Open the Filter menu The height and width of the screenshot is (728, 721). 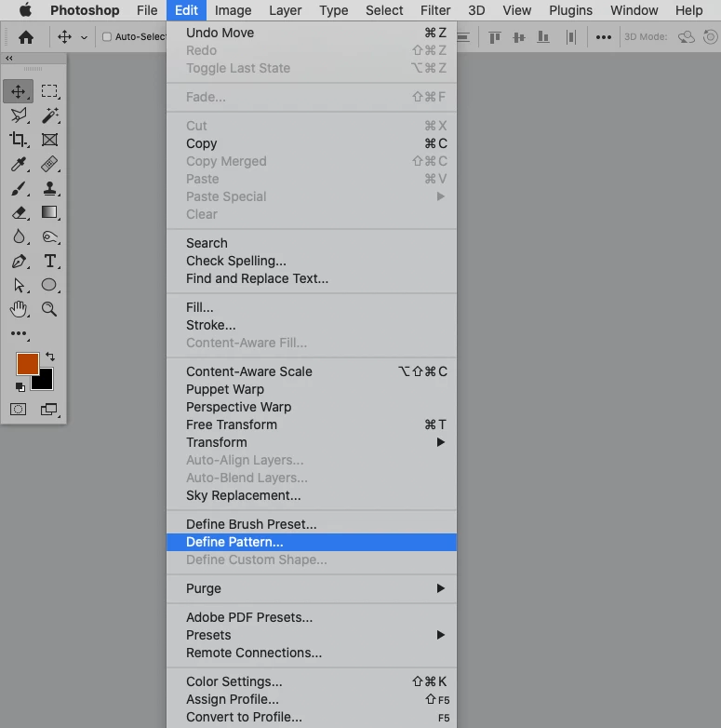point(435,10)
